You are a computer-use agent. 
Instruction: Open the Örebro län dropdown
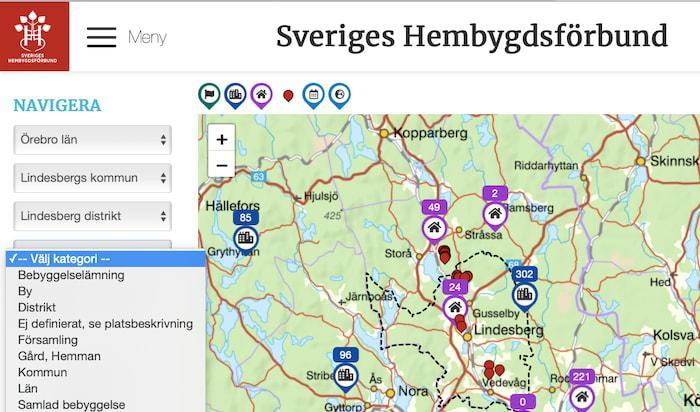pyautogui.click(x=92, y=140)
